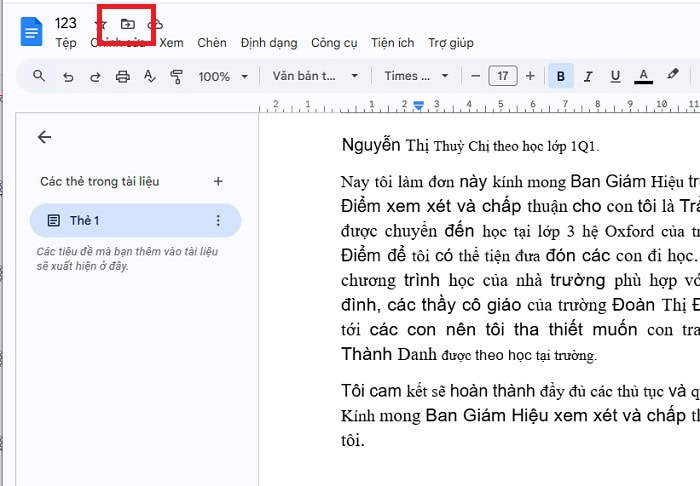
Task: Print the document via printer icon
Action: 122,76
